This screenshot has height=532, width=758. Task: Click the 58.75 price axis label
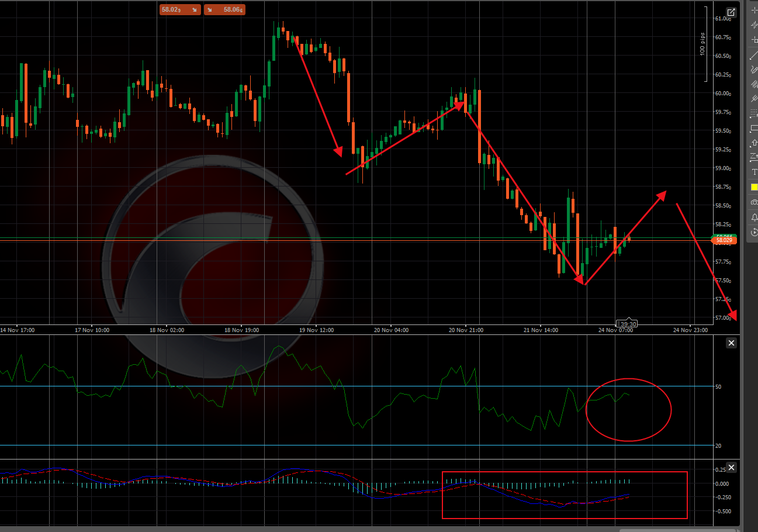click(723, 187)
